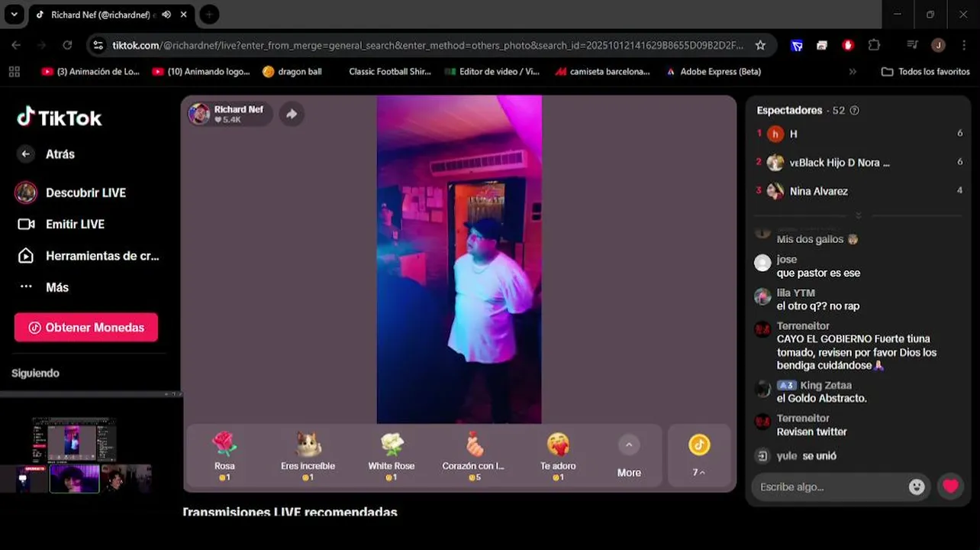Send the Eres increíble gift
The width and height of the screenshot is (980, 550).
[308, 456]
